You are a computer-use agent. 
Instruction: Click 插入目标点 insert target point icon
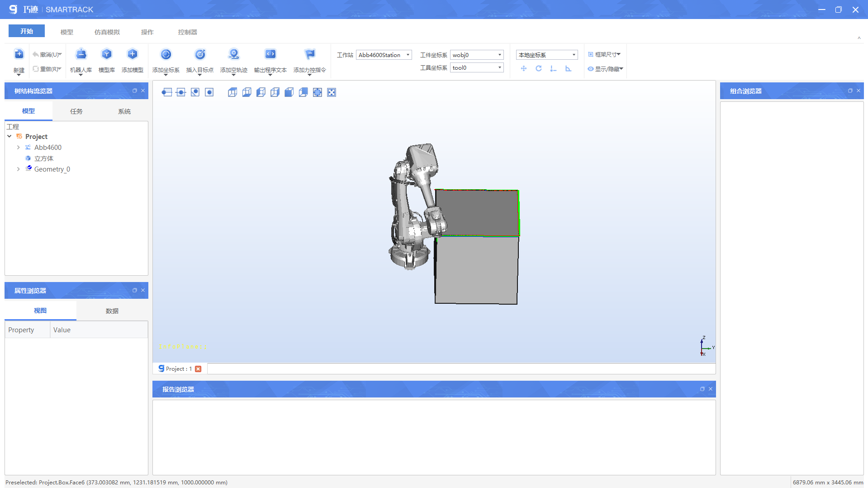coord(200,54)
